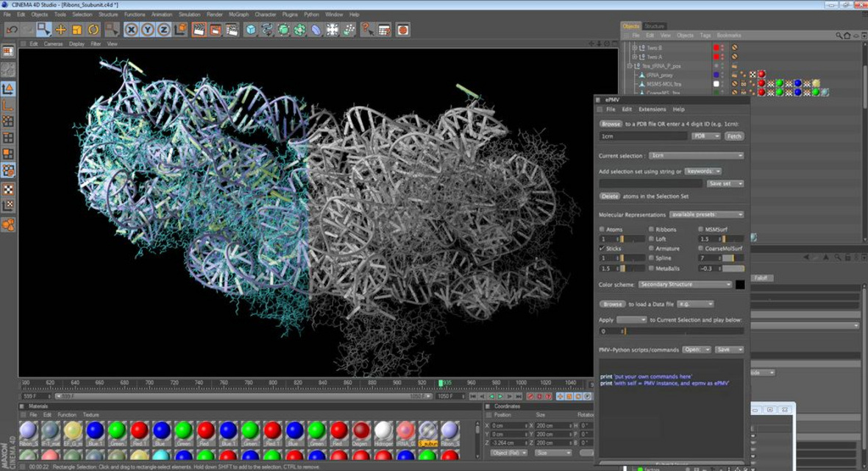Enable the Ribbons checkbox in ePMV
The image size is (868, 471).
652,230
